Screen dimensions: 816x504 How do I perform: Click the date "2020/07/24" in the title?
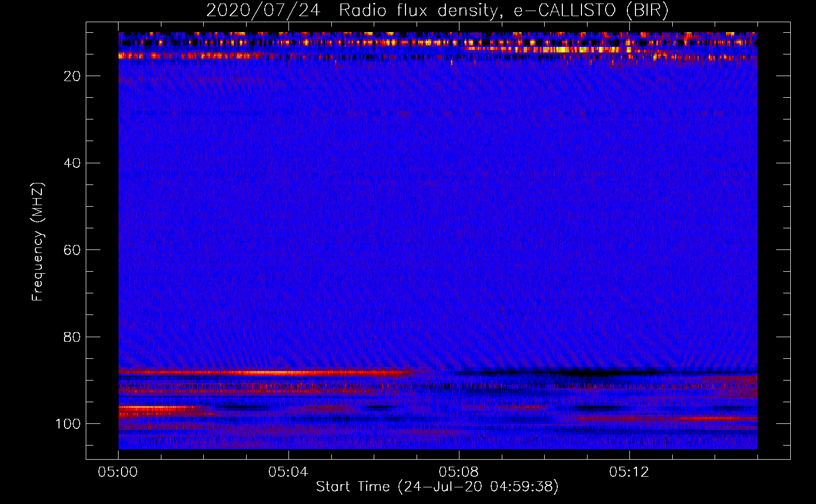(263, 11)
